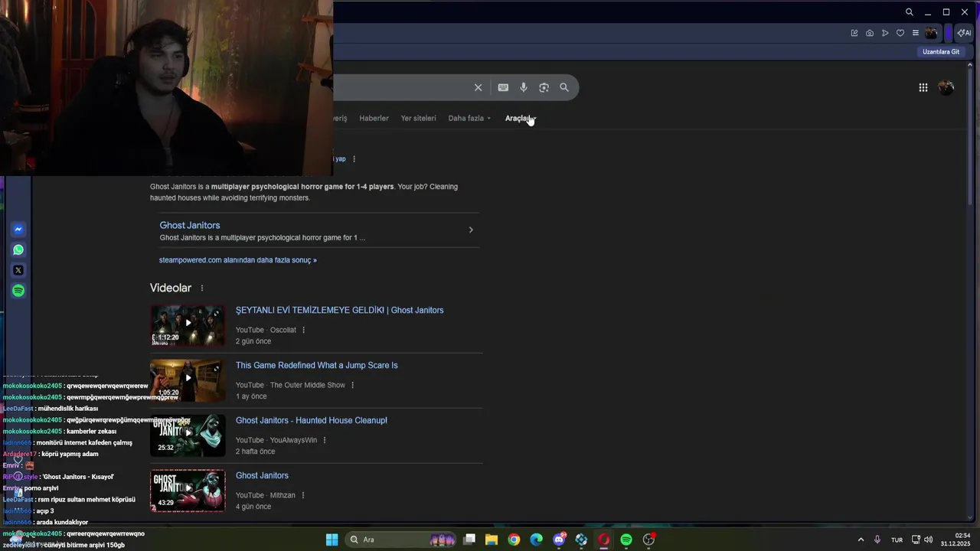The image size is (980, 551).
Task: Clear the search box with the X icon
Action: click(478, 87)
